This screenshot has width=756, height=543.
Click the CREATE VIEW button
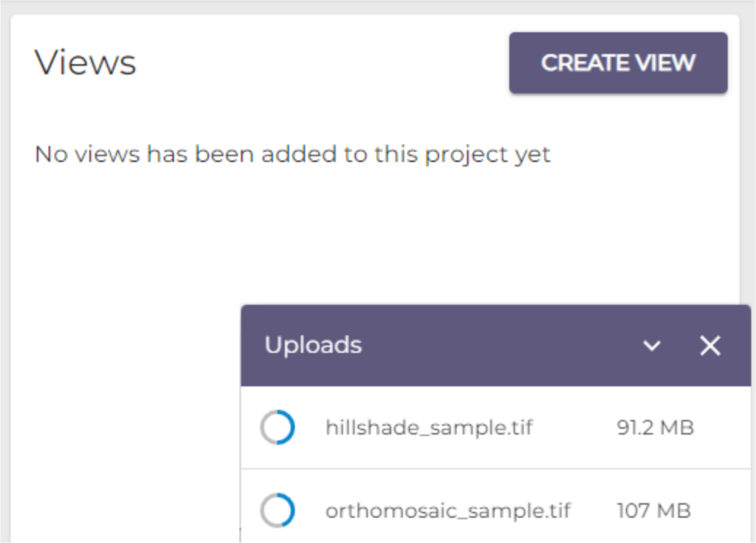(618, 63)
